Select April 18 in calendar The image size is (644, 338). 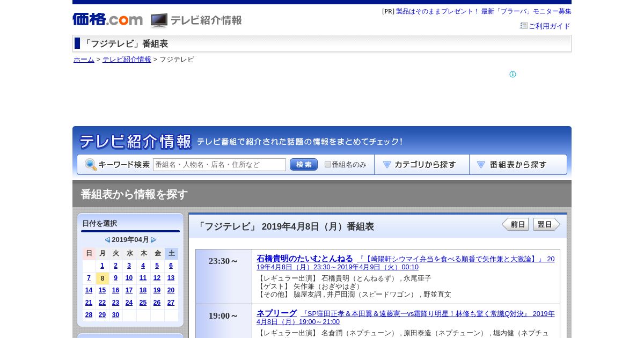(143, 290)
